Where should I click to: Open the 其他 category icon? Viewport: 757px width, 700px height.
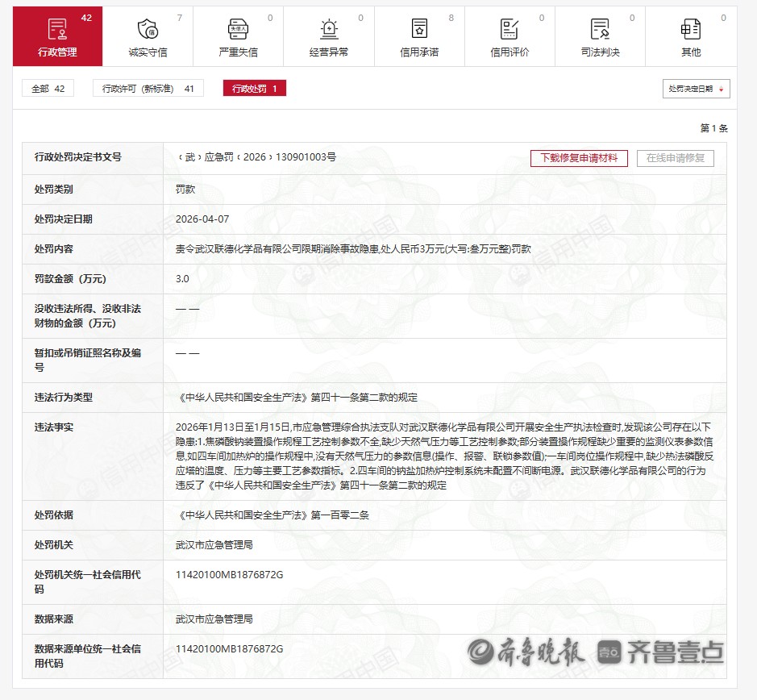(x=690, y=30)
